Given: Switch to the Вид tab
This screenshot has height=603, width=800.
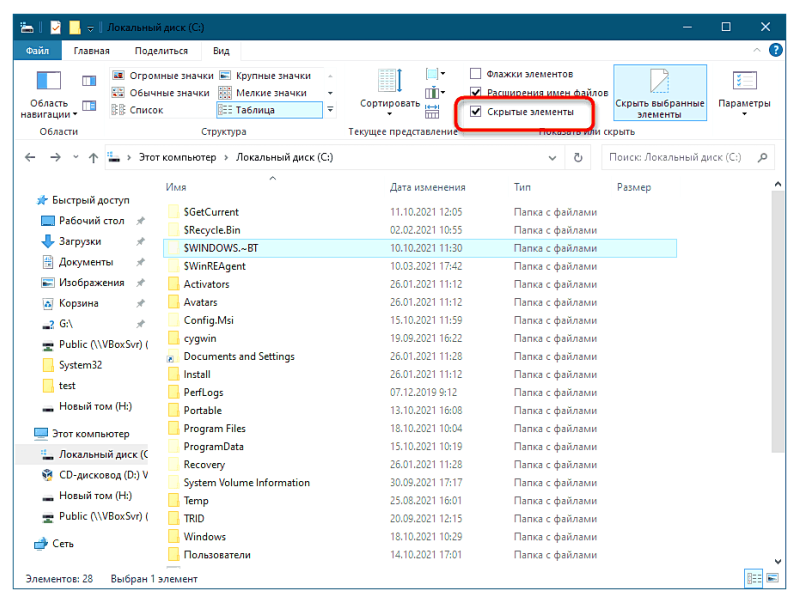Looking at the screenshot, I should pos(221,51).
